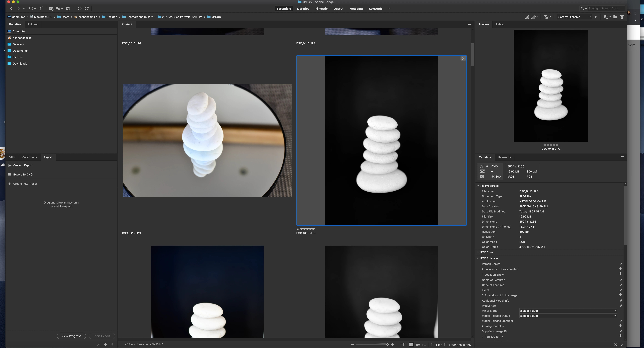644x348 pixels.
Task: Rotate image 90° counterclockwise
Action: [79, 8]
